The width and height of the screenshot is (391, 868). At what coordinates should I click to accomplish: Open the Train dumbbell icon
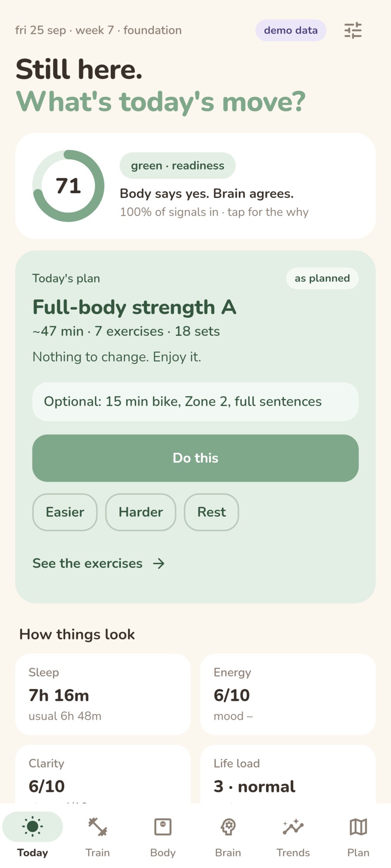click(x=98, y=827)
